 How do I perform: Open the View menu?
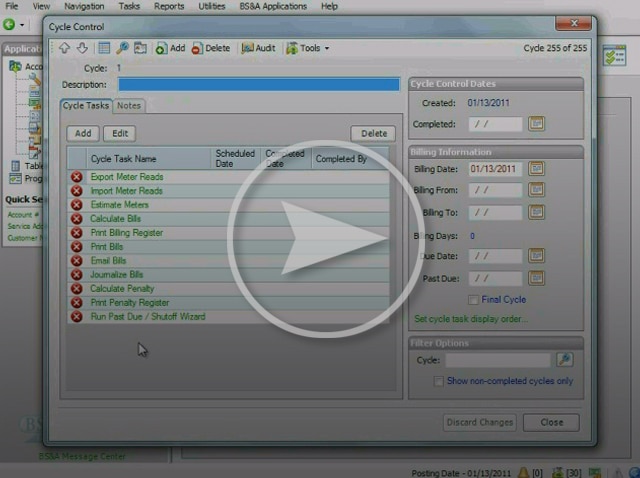click(x=41, y=6)
